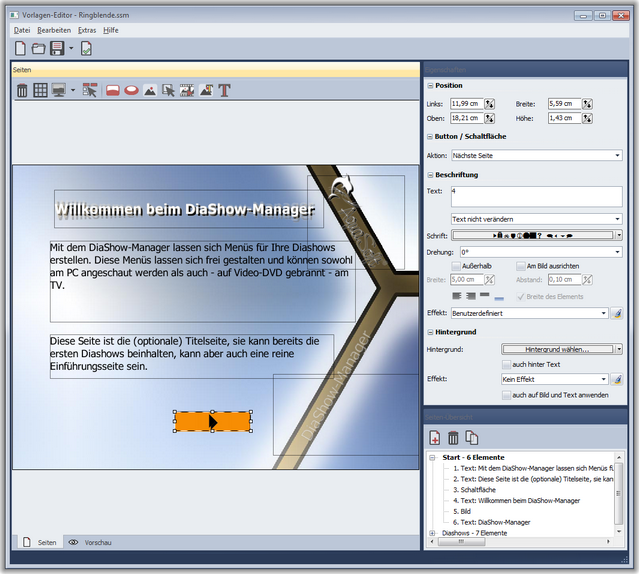639x574 pixels.
Task: Select '3. Schaltfläche' in the page tree
Action: 477,490
